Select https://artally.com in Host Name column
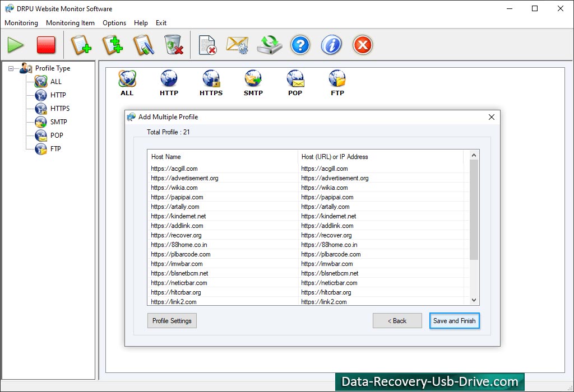Screen dimensions: 574x392 tap(175, 207)
